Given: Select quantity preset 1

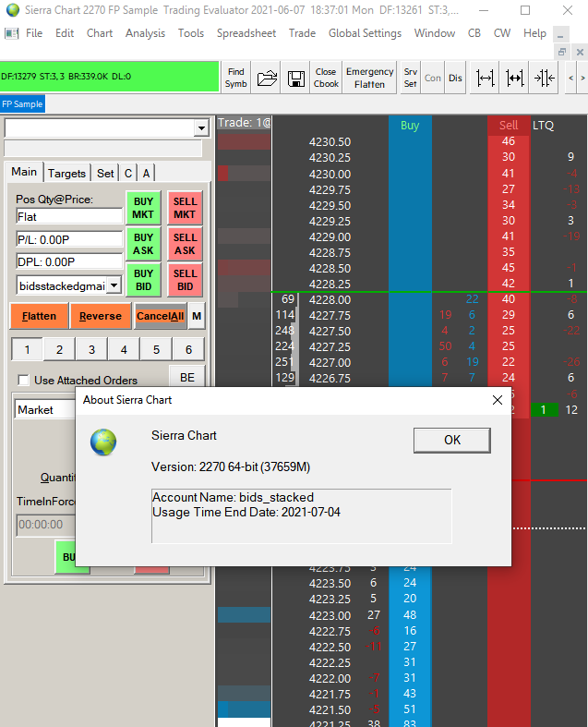Looking at the screenshot, I should tap(28, 349).
